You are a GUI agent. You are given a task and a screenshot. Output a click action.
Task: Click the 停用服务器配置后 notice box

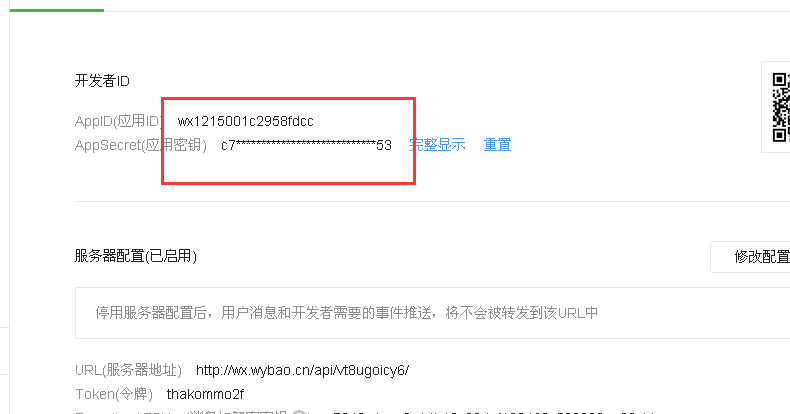(x=432, y=313)
